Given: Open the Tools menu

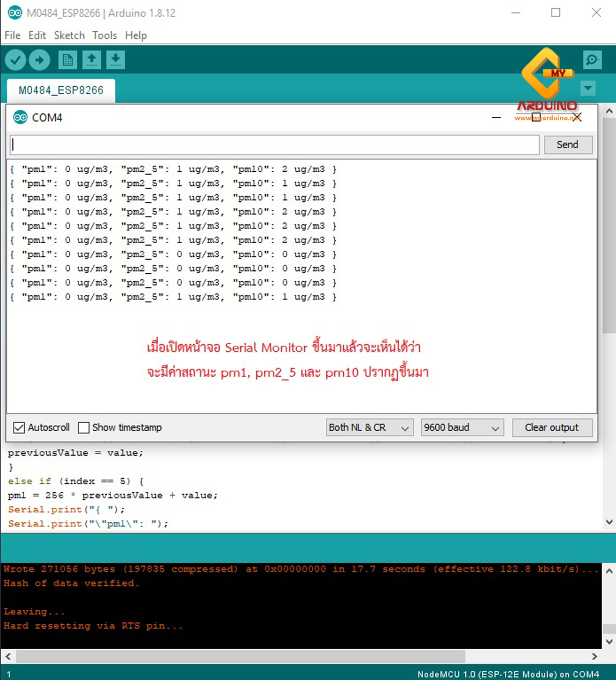Looking at the screenshot, I should (x=104, y=35).
